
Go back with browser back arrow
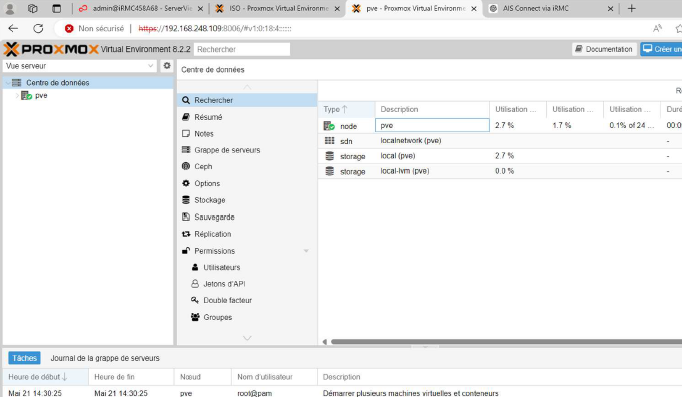[x=13, y=28]
